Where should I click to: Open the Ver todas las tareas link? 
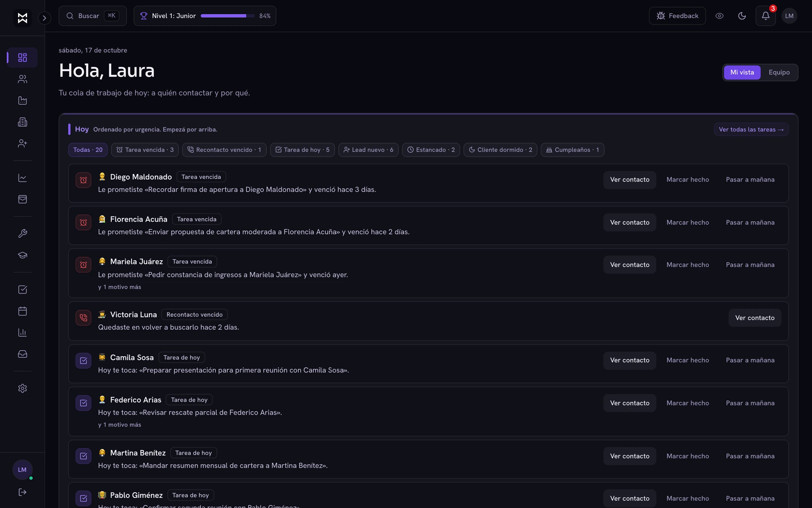[x=751, y=129]
